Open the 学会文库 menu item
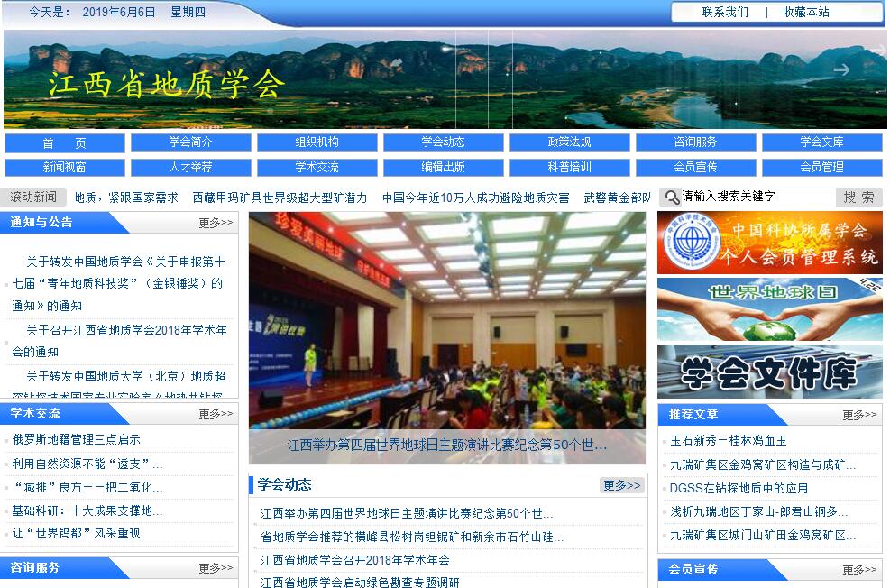The image size is (890, 588). click(x=821, y=142)
